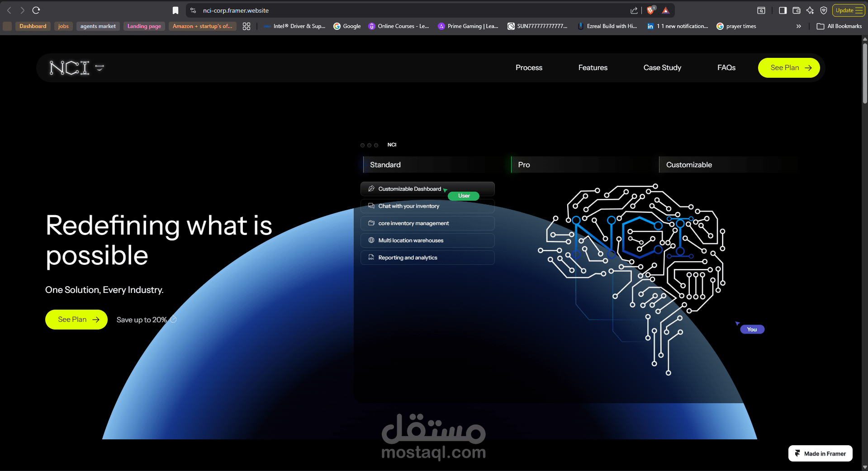Click the folder icon beside core inventory
The image size is (868, 471).
[x=371, y=223]
